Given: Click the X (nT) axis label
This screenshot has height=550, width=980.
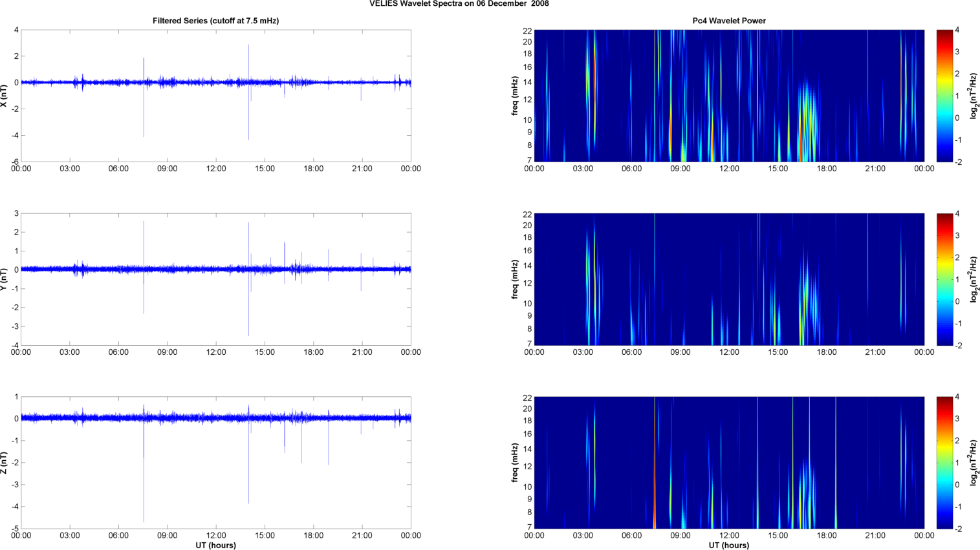Looking at the screenshot, I should 5,96.
